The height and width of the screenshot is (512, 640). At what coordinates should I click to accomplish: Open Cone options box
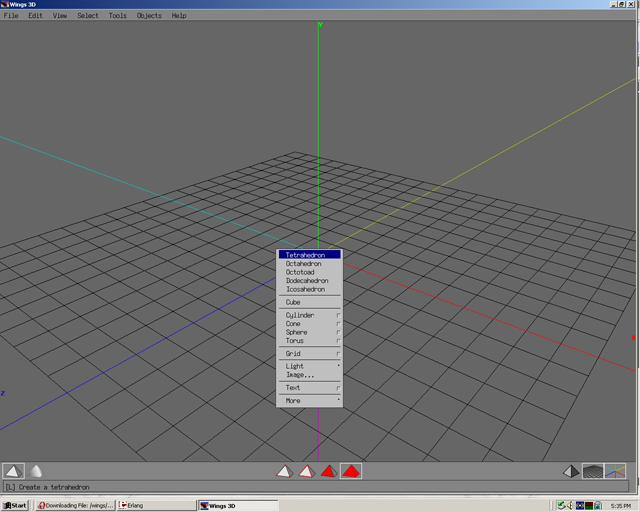[338, 324]
